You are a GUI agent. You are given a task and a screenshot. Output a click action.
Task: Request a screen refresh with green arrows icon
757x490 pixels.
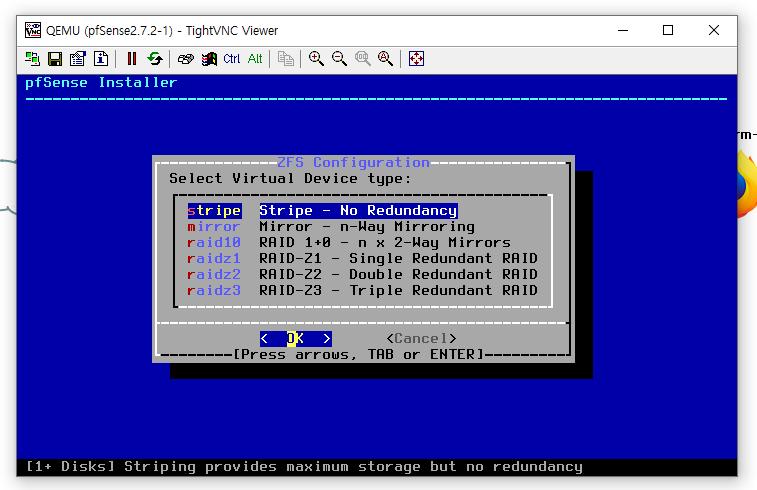(154, 59)
